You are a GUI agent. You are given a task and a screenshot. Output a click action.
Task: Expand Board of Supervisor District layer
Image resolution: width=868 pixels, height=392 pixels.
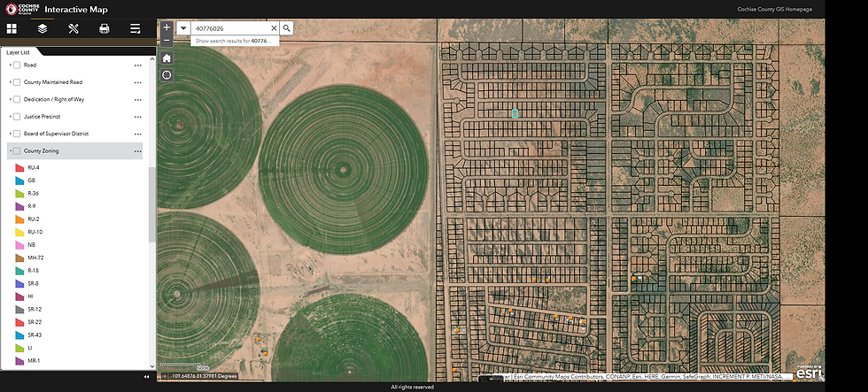click(x=10, y=134)
